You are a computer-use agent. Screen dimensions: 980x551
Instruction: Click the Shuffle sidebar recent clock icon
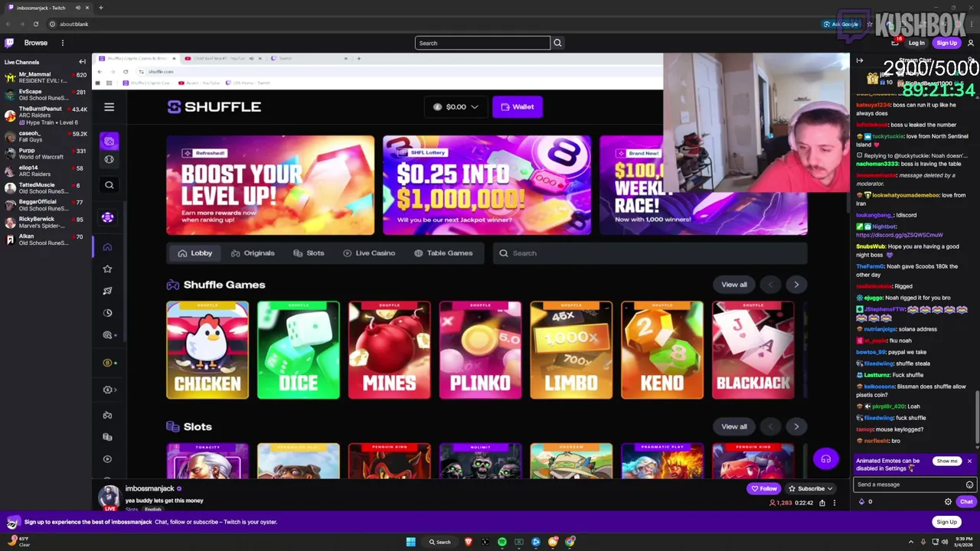click(x=107, y=313)
